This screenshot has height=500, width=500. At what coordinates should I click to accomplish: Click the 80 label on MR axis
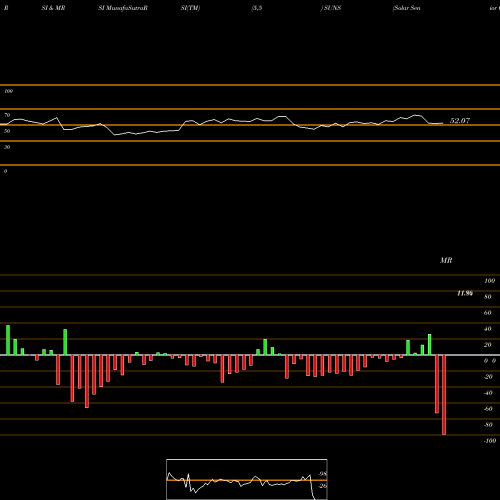point(488,297)
